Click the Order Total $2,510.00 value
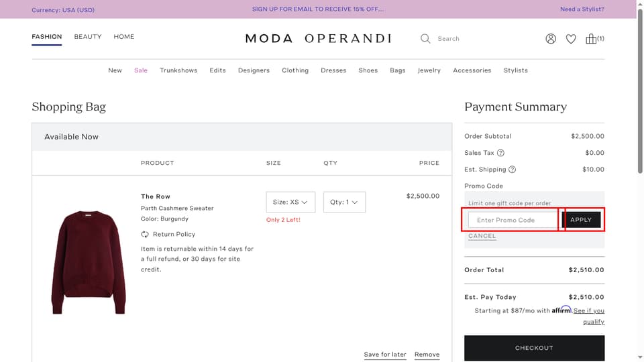 pos(586,270)
